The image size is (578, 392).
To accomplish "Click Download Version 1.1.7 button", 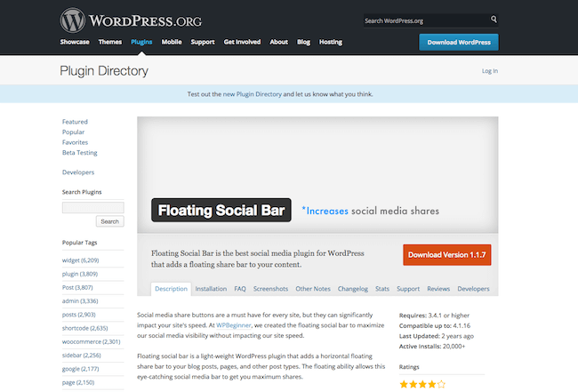I will (446, 255).
